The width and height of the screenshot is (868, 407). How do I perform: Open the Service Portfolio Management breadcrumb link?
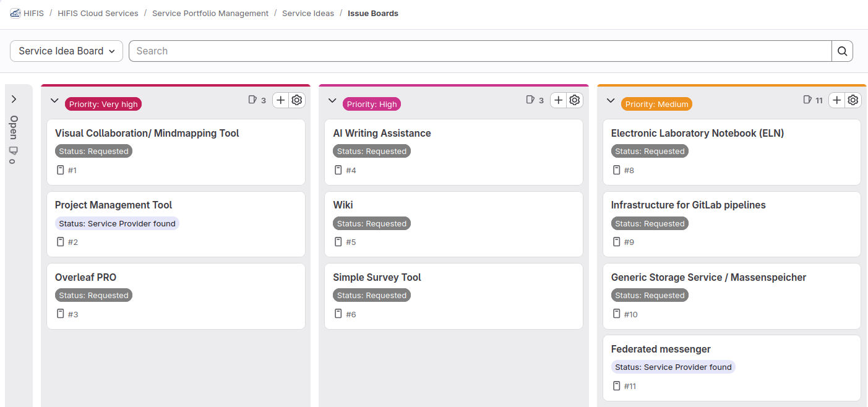[x=210, y=13]
